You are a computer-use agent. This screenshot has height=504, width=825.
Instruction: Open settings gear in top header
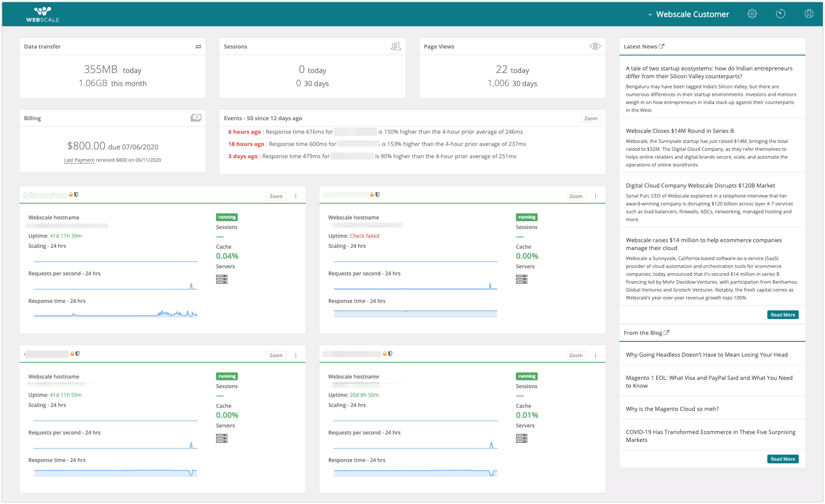752,14
